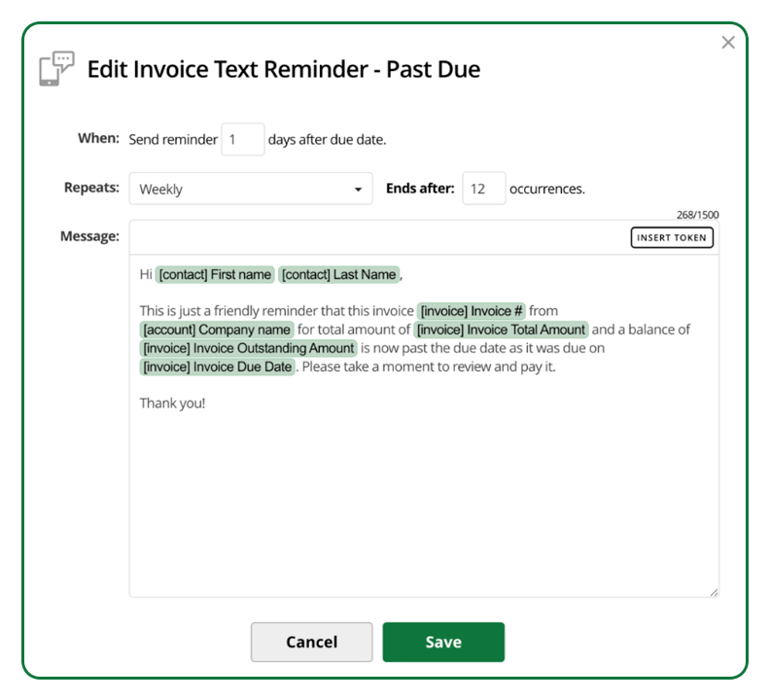
Task: Close the Edit Invoice Text Reminder dialog
Action: [728, 43]
